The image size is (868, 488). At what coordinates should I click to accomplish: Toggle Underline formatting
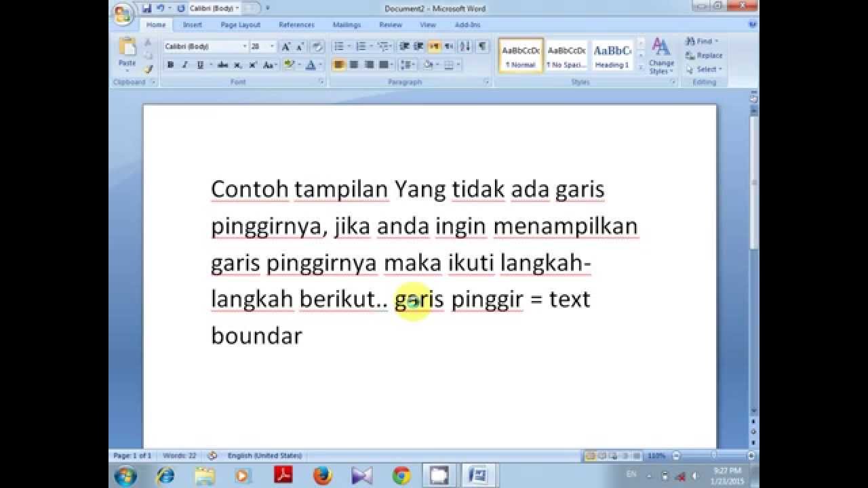(200, 65)
